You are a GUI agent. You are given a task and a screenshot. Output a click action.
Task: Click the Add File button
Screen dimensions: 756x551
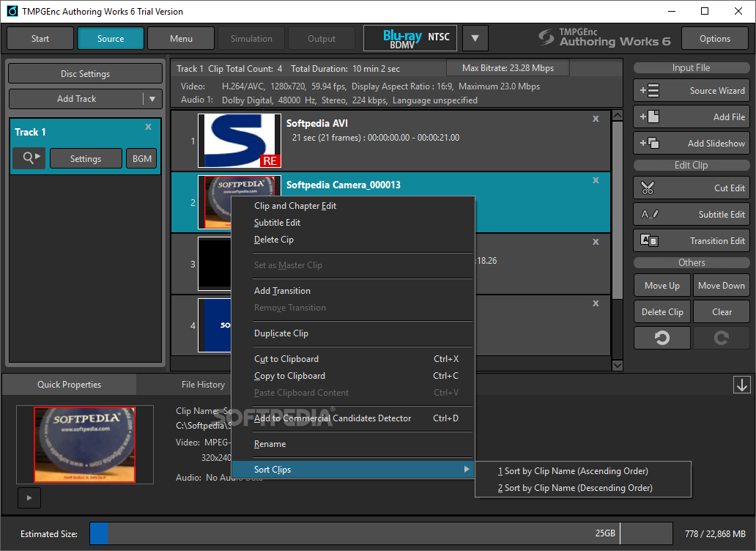(691, 117)
